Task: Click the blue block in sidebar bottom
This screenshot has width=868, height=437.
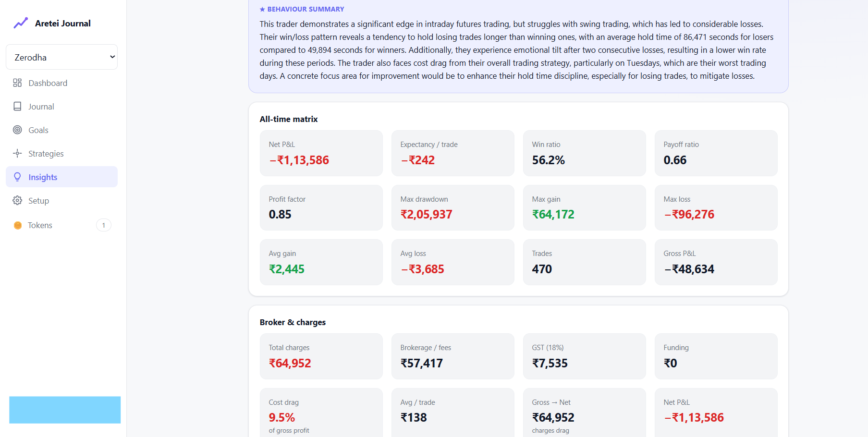Action: coord(65,410)
